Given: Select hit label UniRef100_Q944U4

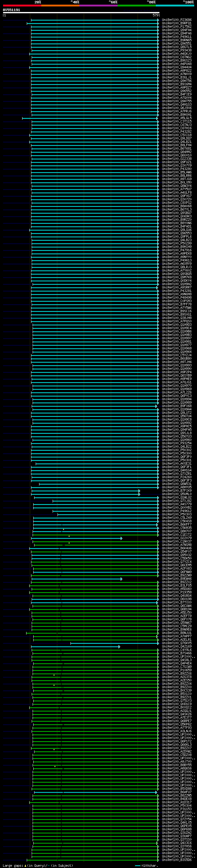Looking at the screenshot, I should point(176,67).
